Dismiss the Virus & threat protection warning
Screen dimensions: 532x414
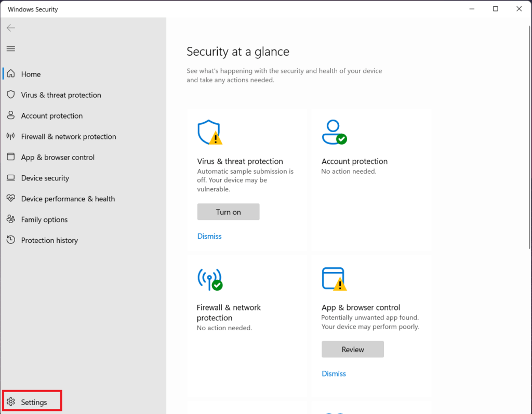tap(209, 236)
